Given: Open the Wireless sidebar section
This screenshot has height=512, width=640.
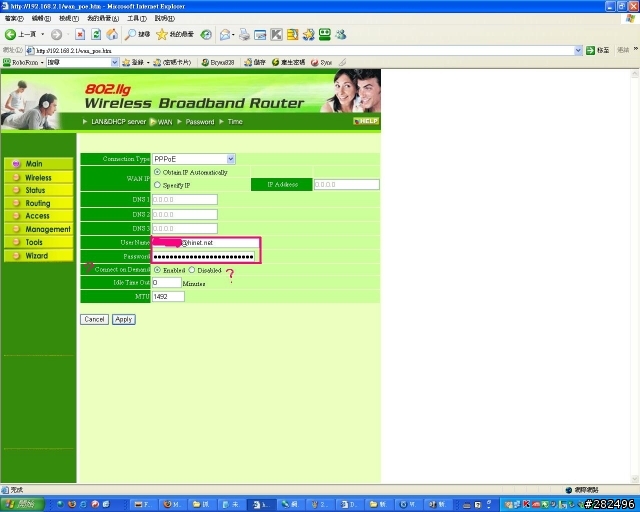Looking at the screenshot, I should (x=38, y=177).
